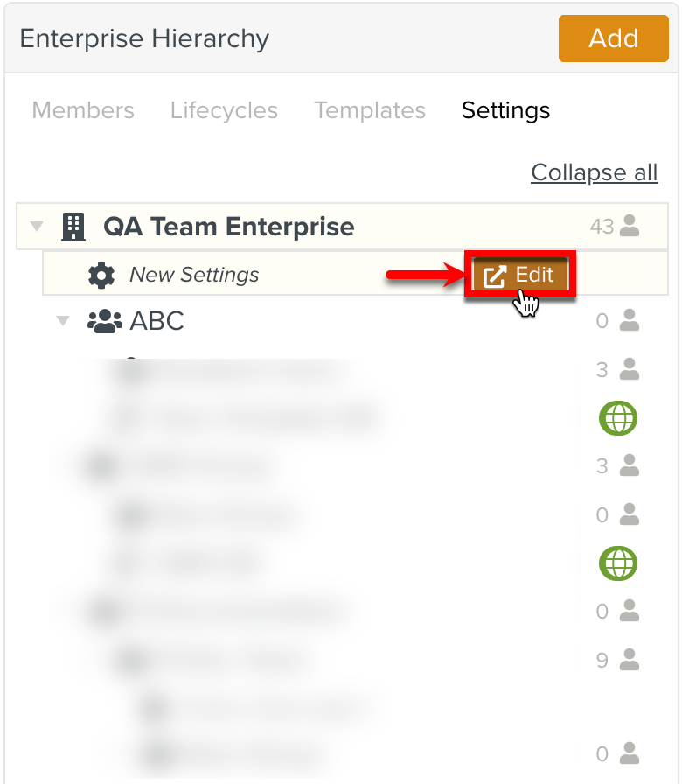Viewport: 682px width, 784px height.
Task: Switch to the Members tab
Action: click(83, 110)
